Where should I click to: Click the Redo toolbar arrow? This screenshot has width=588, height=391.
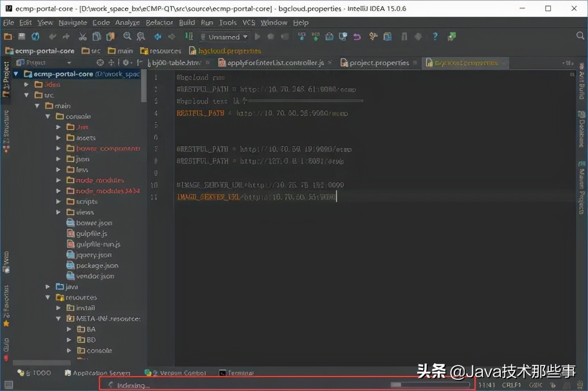click(x=66, y=37)
